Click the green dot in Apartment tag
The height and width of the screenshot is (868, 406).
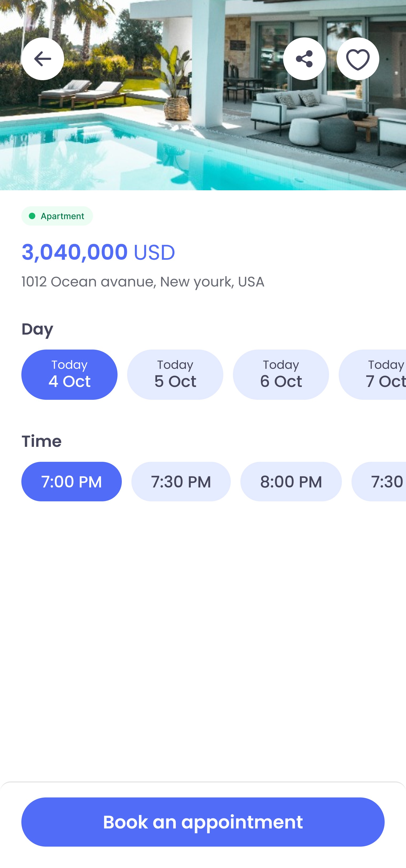pyautogui.click(x=32, y=216)
